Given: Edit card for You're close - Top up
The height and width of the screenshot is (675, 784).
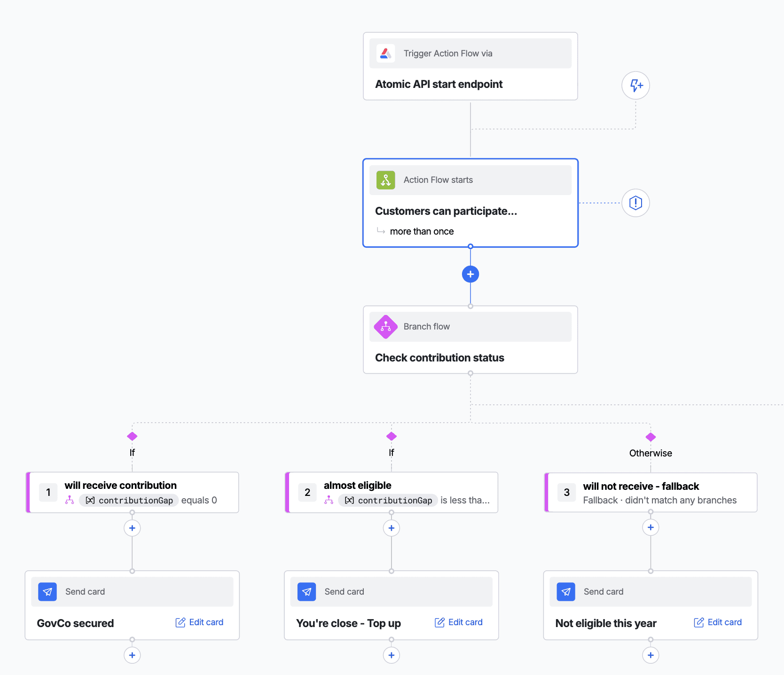Looking at the screenshot, I should pos(459,622).
